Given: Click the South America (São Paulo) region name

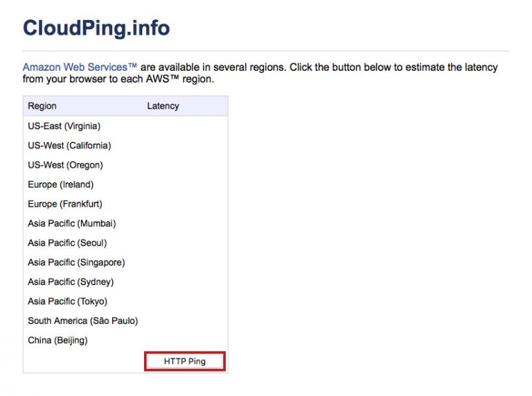Looking at the screenshot, I should (83, 320).
